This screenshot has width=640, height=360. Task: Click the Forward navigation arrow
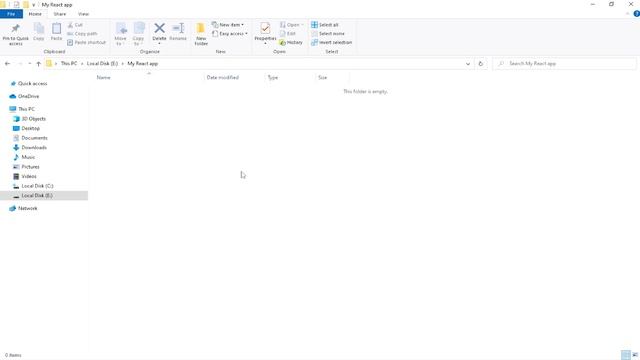click(20, 64)
